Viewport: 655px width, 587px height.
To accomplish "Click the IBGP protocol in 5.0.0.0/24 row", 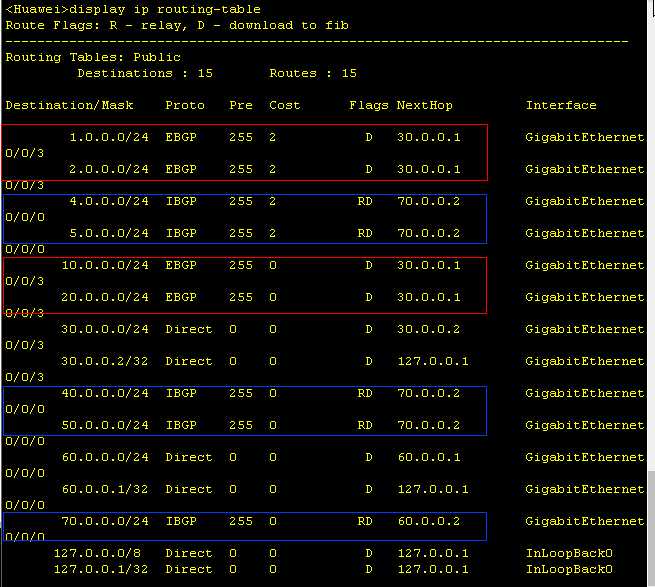I will (181, 233).
